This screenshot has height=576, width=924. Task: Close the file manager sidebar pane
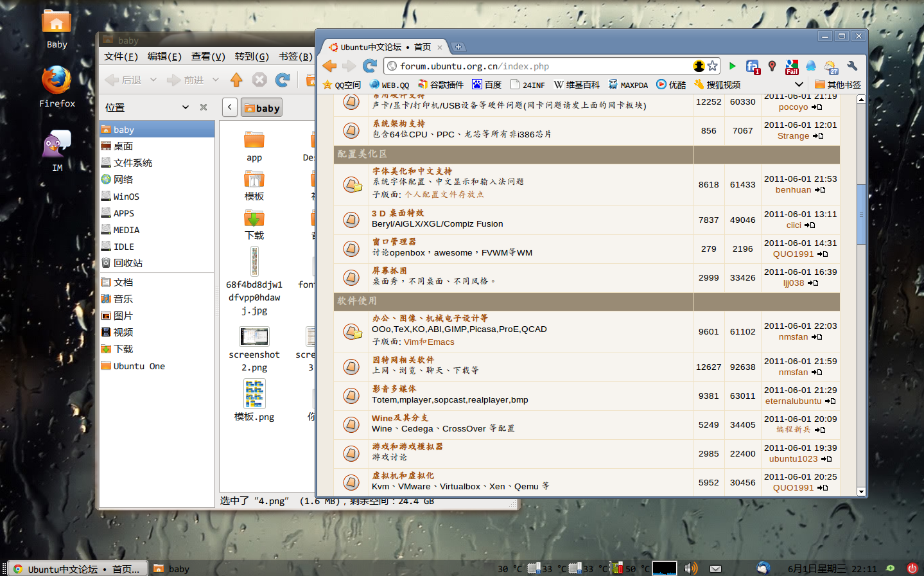[x=204, y=107]
